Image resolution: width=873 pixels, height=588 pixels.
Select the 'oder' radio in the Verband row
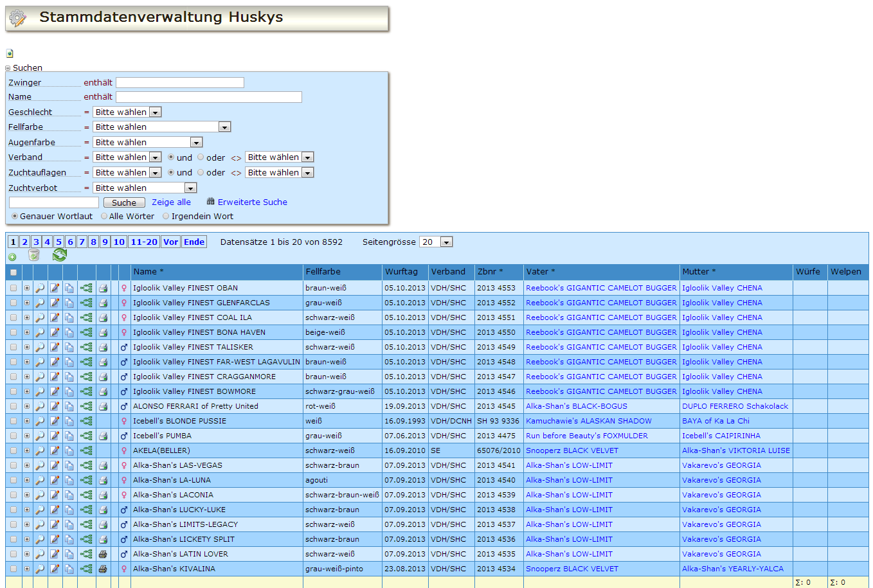(x=201, y=157)
